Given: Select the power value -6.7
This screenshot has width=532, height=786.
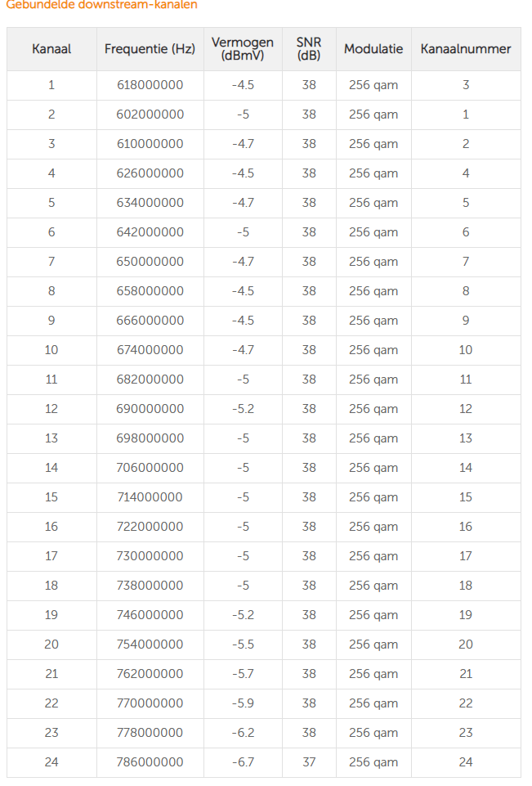Looking at the screenshot, I should click(243, 762).
